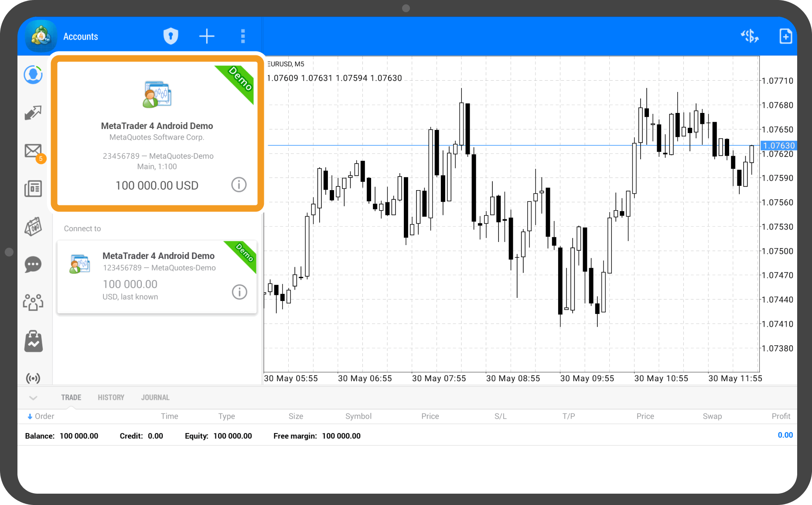The width and height of the screenshot is (812, 505).
Task: Add new account with plus icon
Action: 207,36
